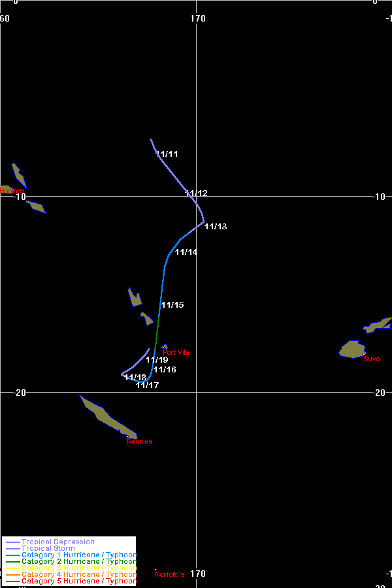
Task: Click the 11/17 date marker
Action: tap(148, 385)
